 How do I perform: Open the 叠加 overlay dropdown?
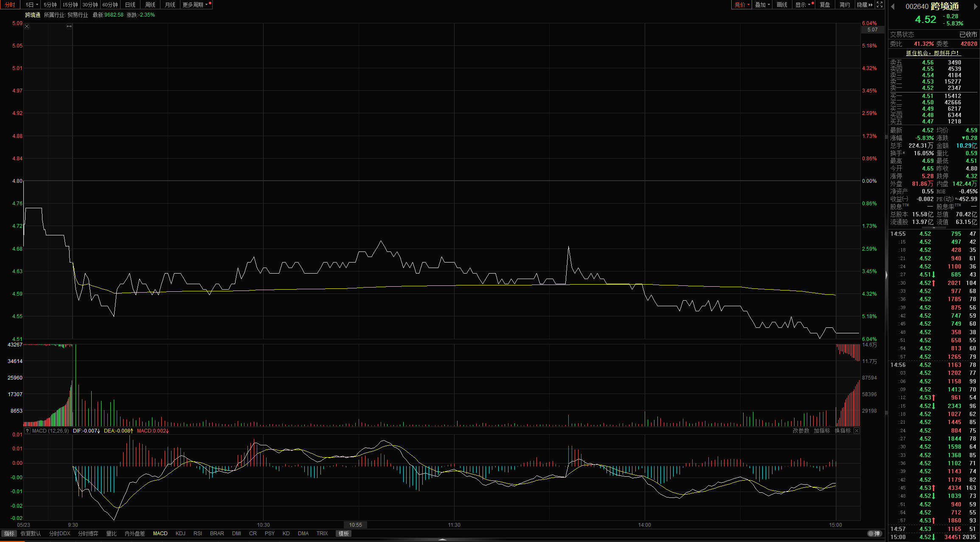762,5
